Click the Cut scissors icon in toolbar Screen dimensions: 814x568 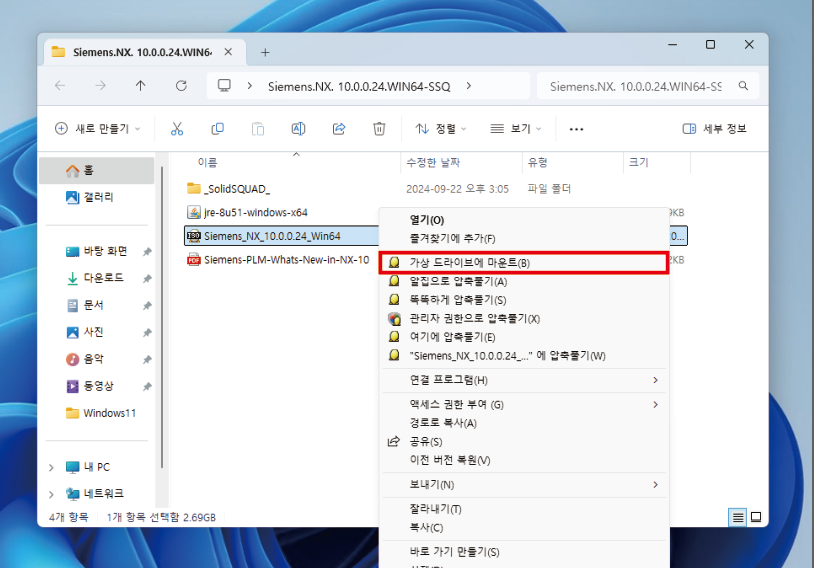pyautogui.click(x=177, y=129)
